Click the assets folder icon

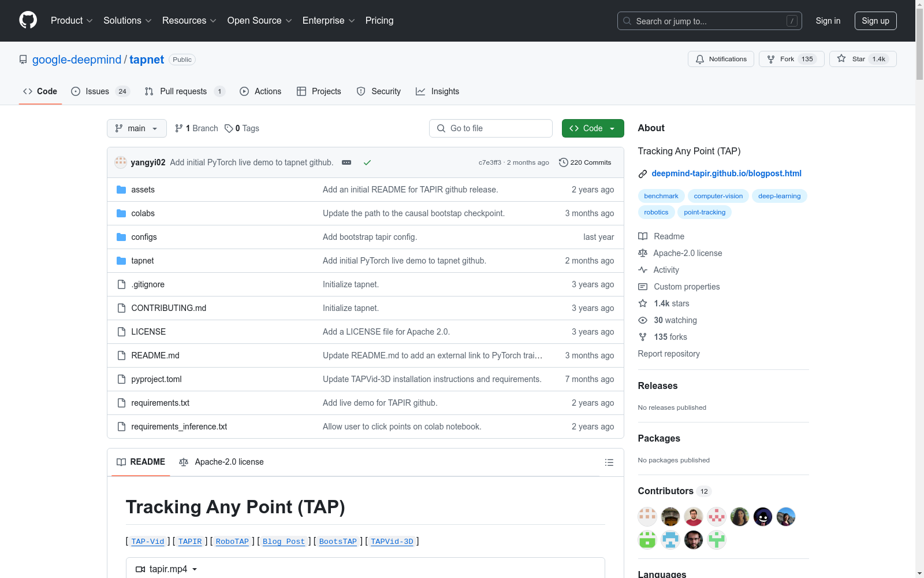tap(121, 190)
